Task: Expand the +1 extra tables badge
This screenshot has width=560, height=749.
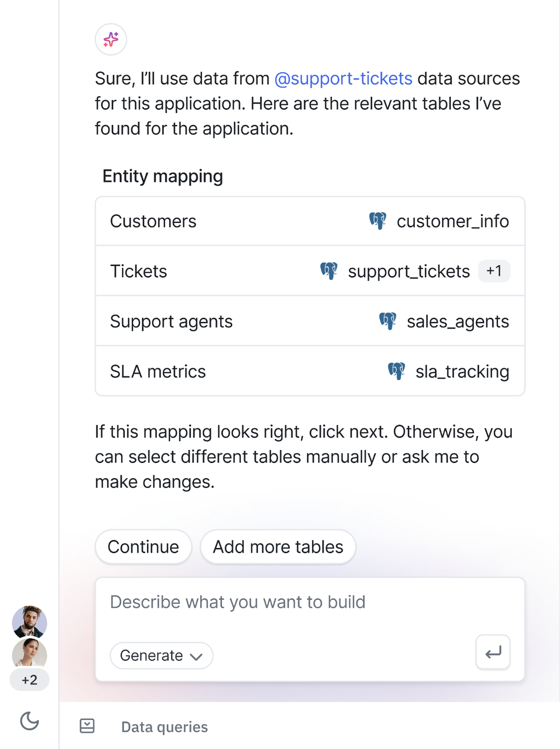Action: [x=494, y=271]
